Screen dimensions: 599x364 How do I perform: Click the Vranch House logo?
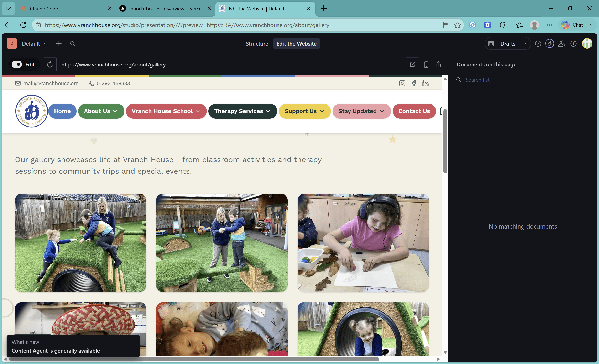point(31,111)
